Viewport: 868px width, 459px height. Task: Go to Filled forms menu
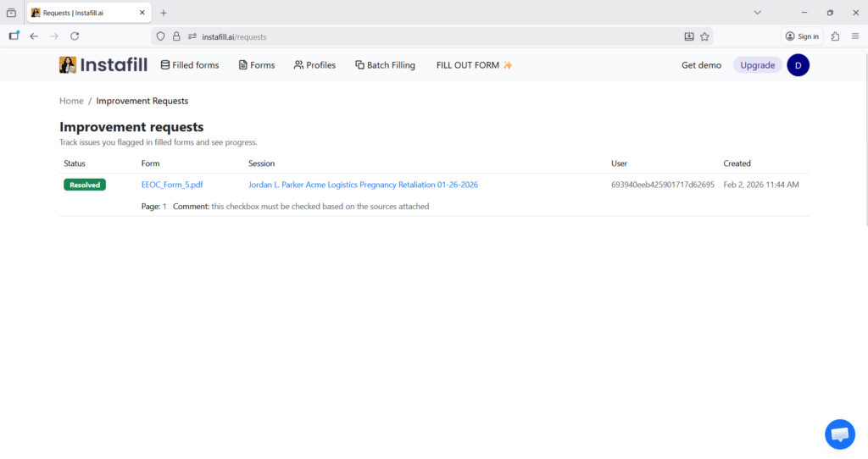point(190,65)
